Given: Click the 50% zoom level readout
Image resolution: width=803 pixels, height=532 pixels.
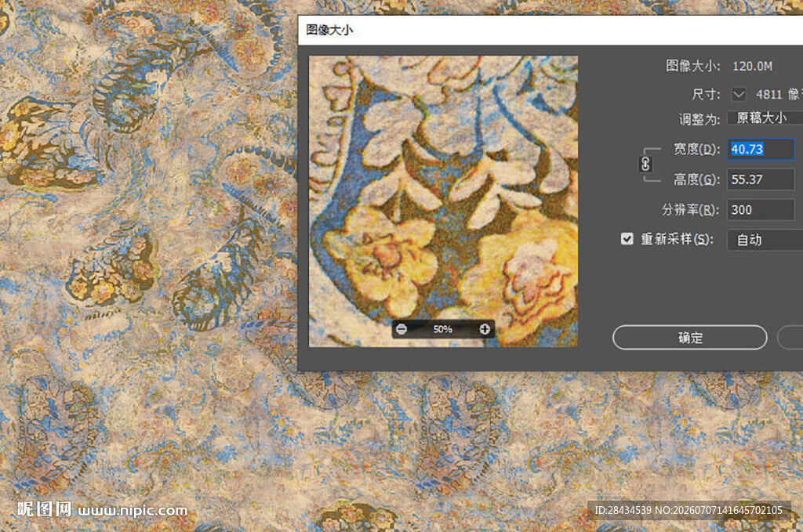Looking at the screenshot, I should pyautogui.click(x=442, y=329).
